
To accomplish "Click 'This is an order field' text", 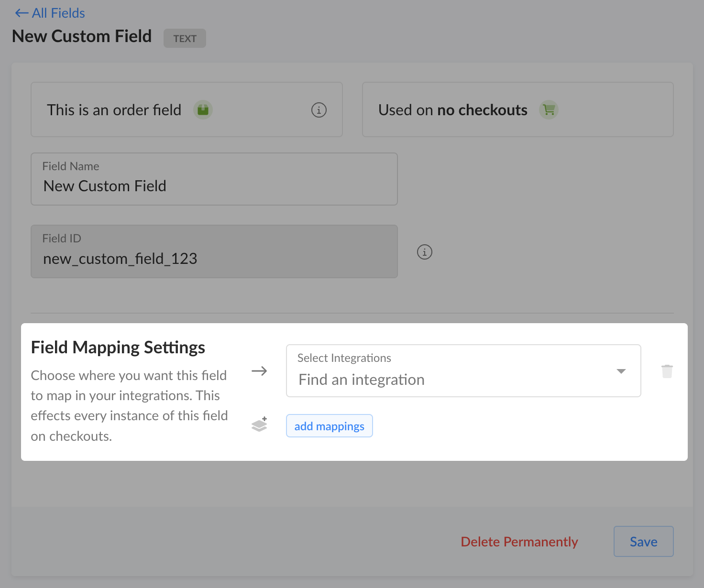I will [114, 110].
